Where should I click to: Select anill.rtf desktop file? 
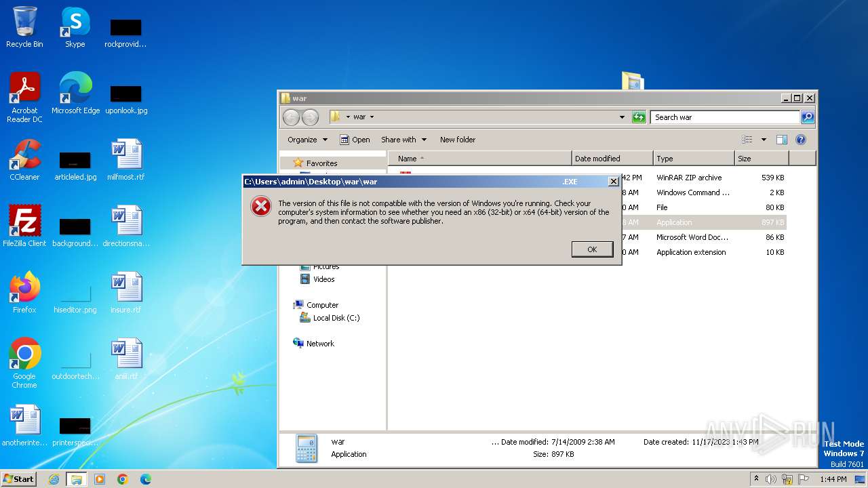(125, 359)
